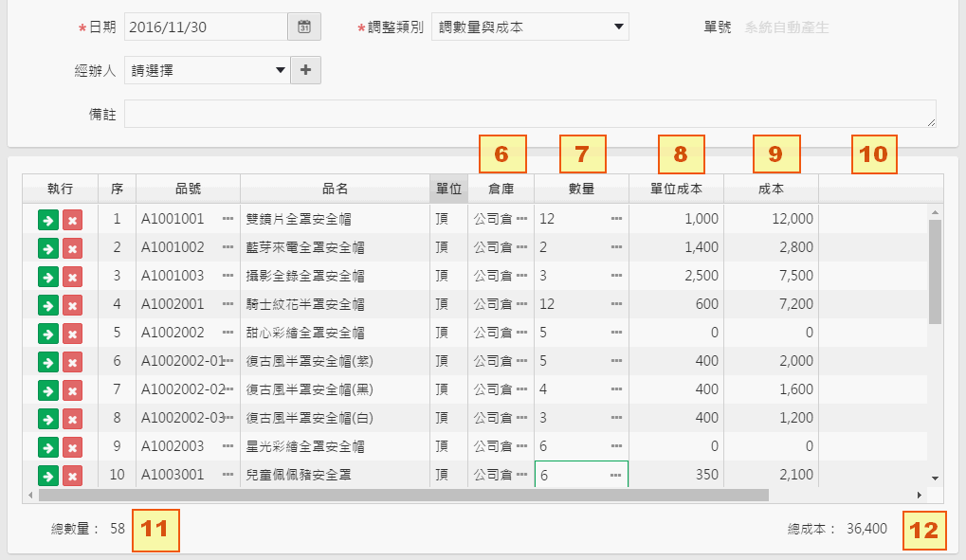Click the 執行 column header

(x=61, y=190)
